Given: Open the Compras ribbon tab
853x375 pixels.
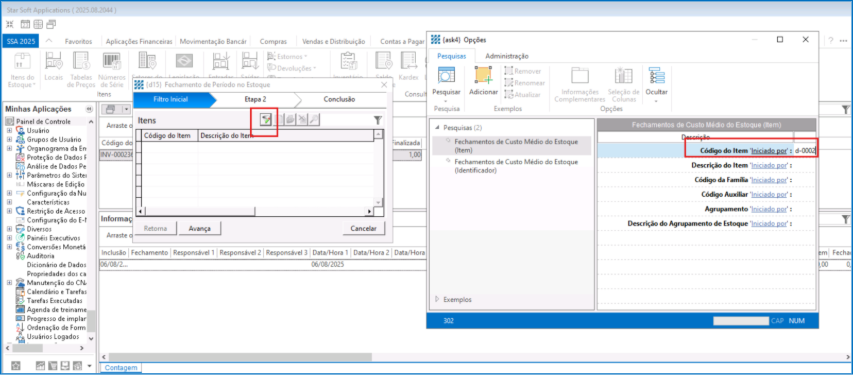Looking at the screenshot, I should click(273, 41).
